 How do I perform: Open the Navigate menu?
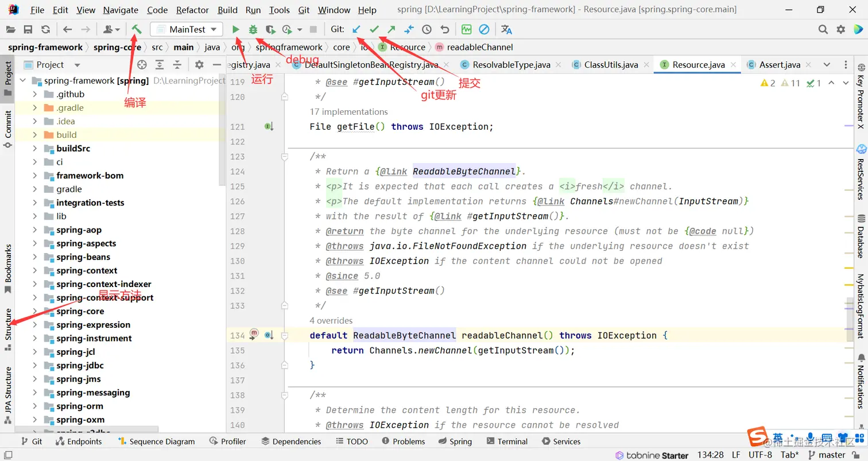[x=121, y=10]
